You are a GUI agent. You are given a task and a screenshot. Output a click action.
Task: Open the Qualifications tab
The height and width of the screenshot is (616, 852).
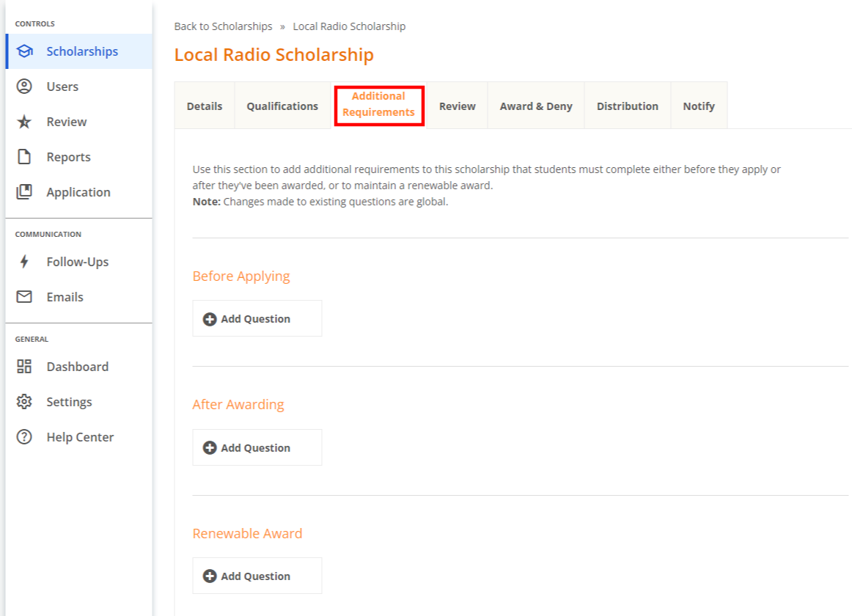(282, 106)
